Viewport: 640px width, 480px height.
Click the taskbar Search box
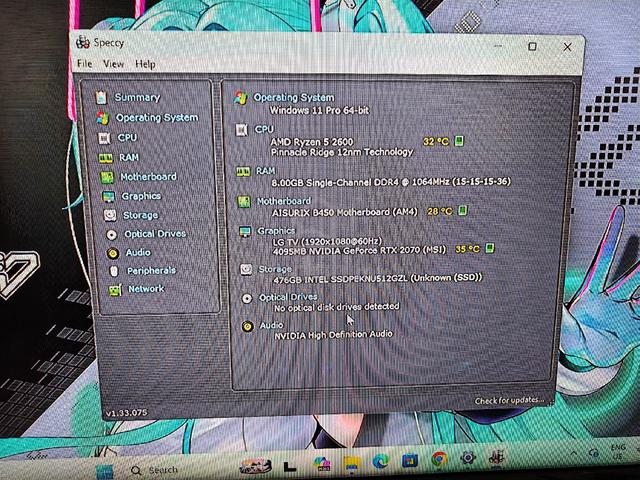(156, 471)
